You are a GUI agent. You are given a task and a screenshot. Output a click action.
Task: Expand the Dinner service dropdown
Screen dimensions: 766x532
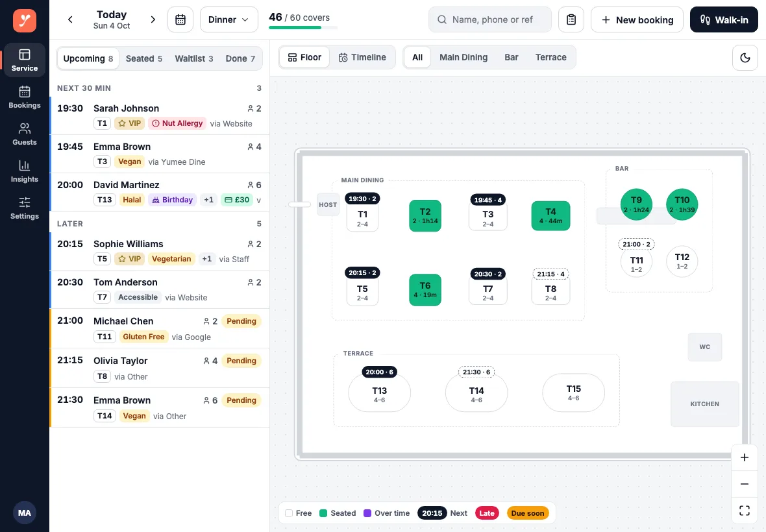[229, 19]
